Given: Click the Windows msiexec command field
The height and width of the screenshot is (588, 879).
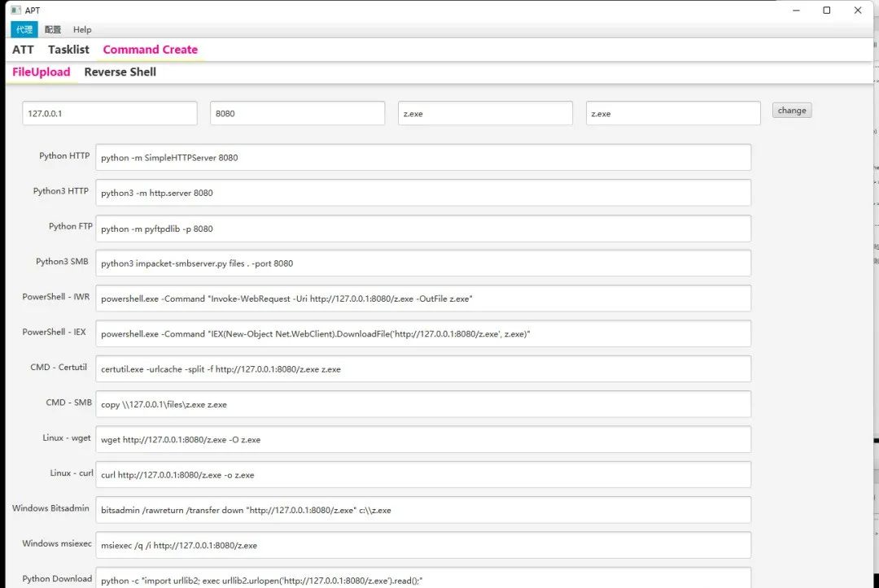Looking at the screenshot, I should click(423, 546).
